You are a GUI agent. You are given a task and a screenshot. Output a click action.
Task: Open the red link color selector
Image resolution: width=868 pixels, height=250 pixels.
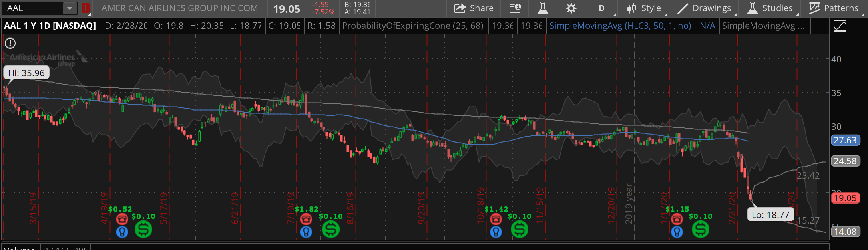click(x=85, y=8)
